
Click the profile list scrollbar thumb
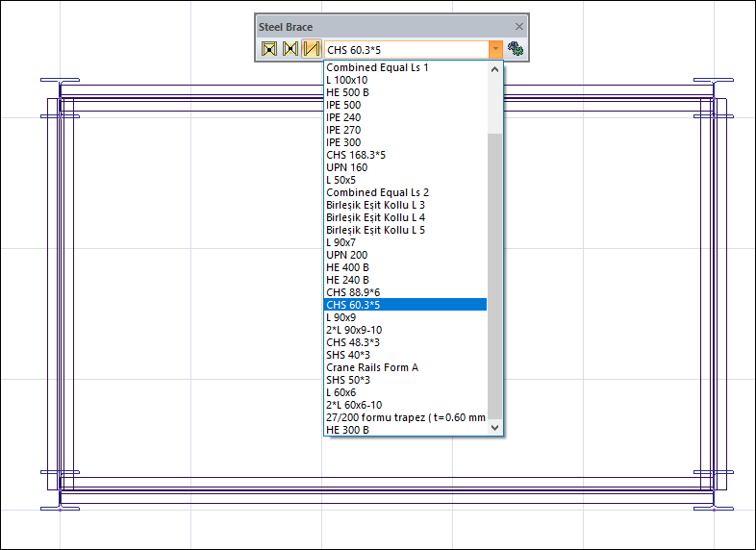tap(495, 269)
